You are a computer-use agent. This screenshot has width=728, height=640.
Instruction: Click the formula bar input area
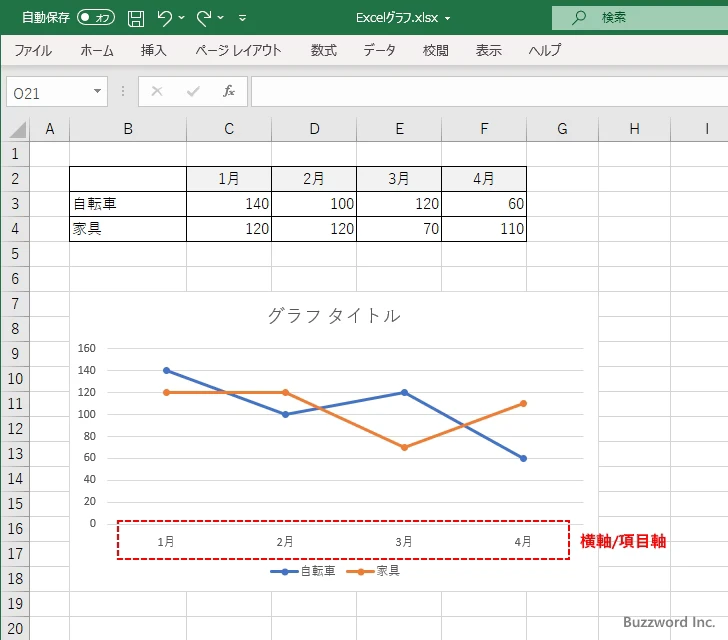coord(489,91)
